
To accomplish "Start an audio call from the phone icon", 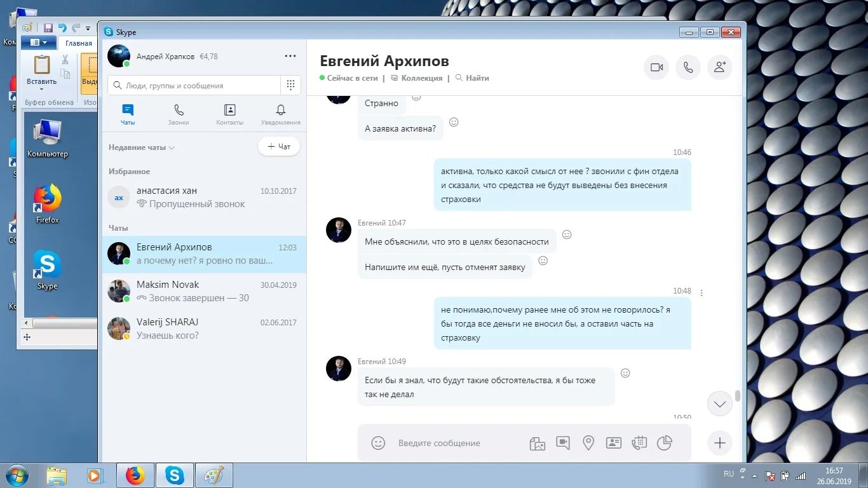I will pos(688,67).
